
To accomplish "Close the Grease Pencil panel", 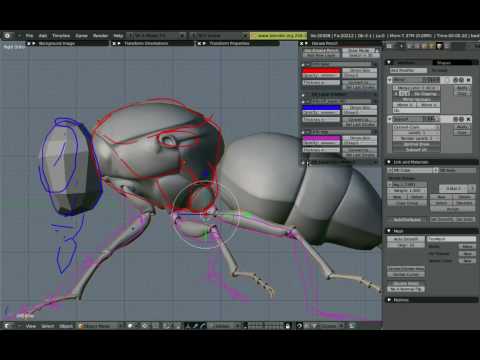I will pyautogui.click(x=302, y=44).
